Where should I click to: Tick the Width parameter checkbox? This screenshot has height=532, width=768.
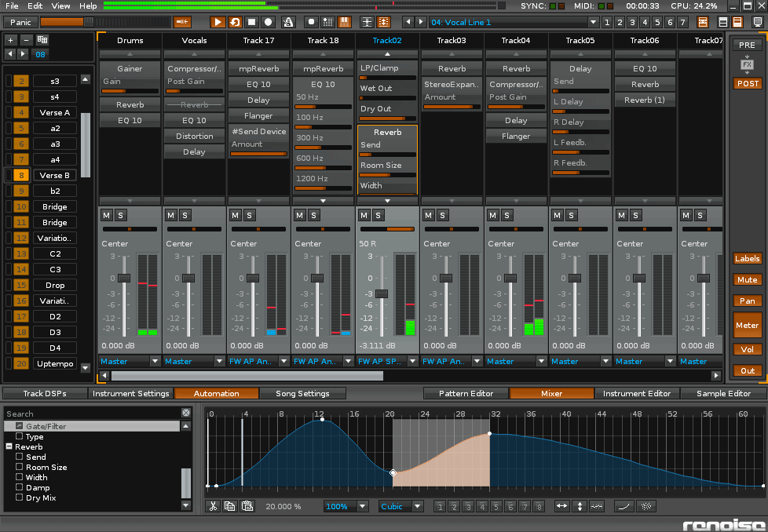click(x=19, y=477)
